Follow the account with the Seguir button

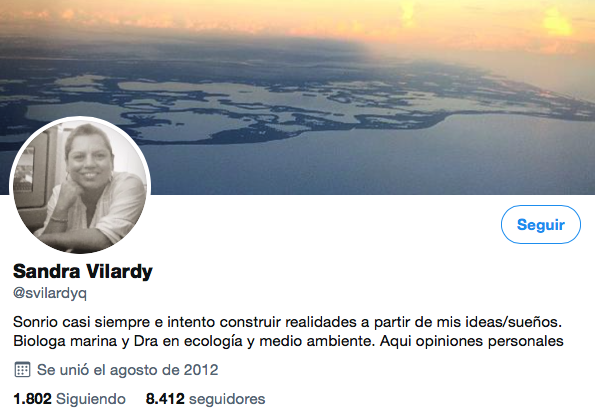tap(540, 225)
